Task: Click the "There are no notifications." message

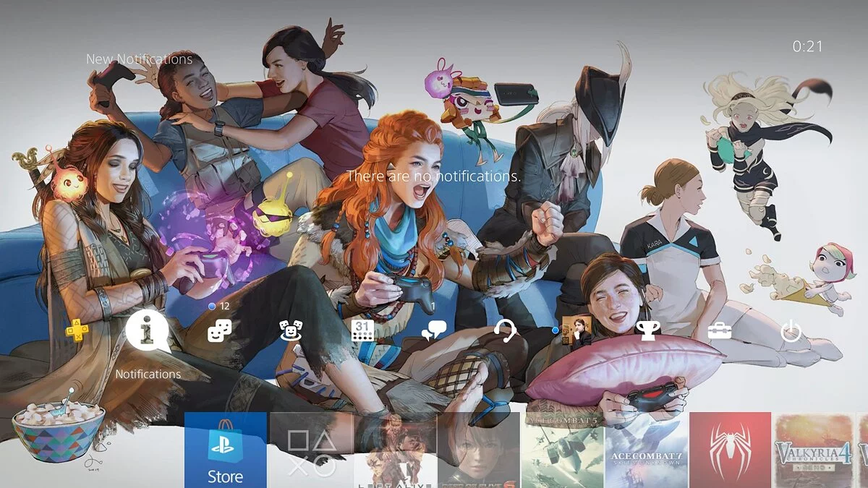Action: pos(434,176)
